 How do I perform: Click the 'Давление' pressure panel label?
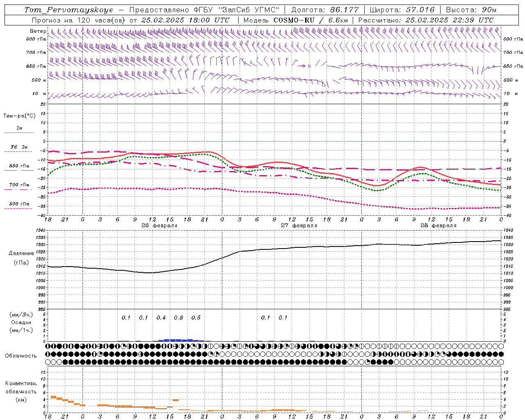(21, 253)
